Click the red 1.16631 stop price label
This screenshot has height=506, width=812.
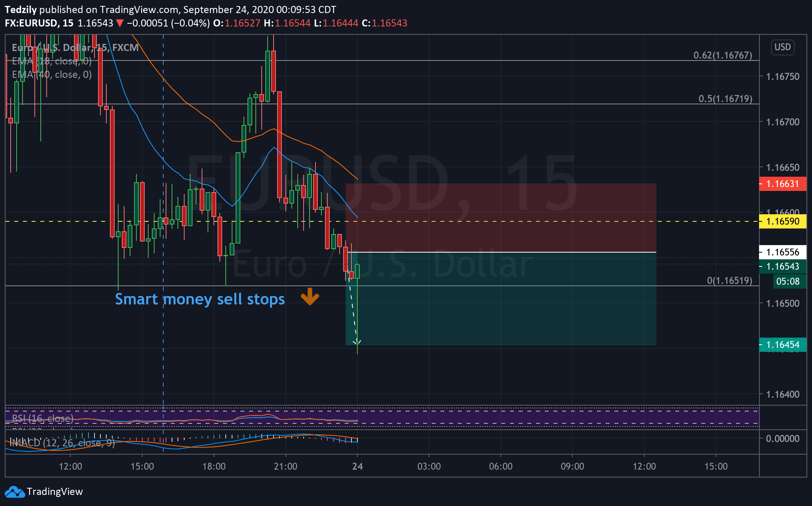pyautogui.click(x=782, y=184)
